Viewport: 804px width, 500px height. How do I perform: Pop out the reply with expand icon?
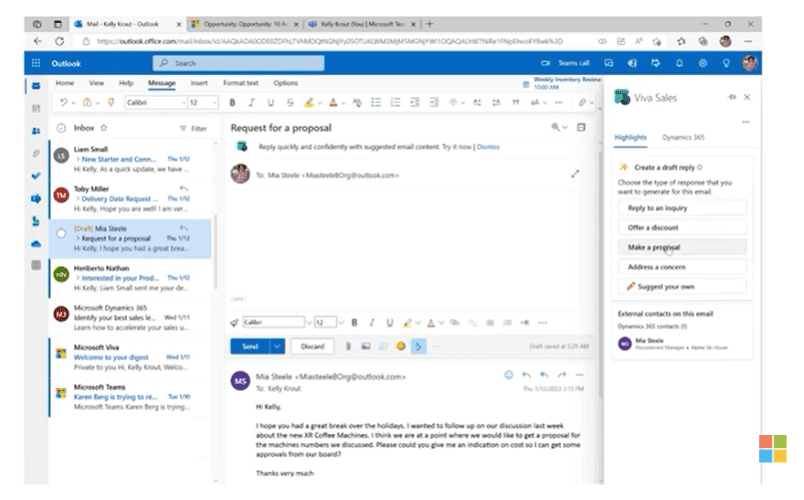click(575, 174)
